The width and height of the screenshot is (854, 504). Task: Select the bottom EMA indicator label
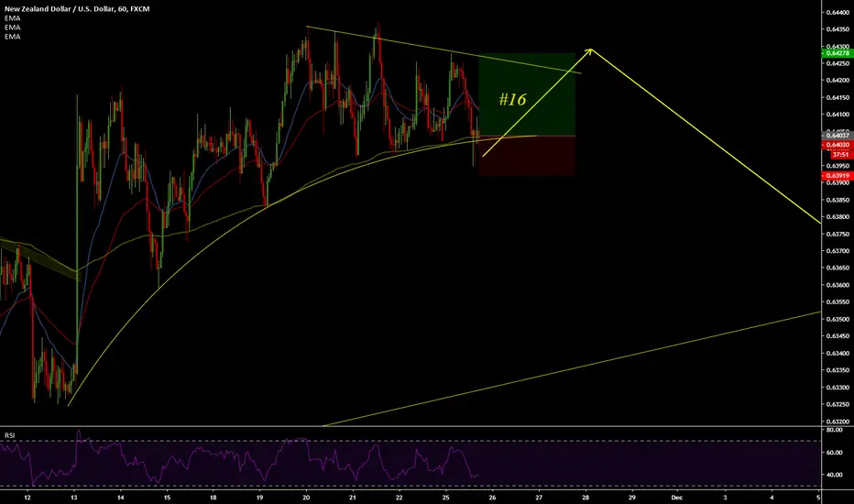click(13, 37)
